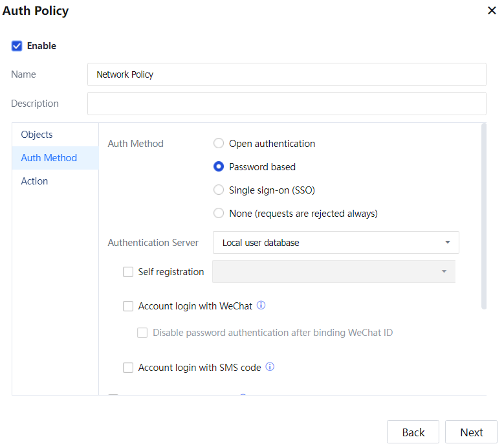Click the Back button

[x=413, y=432]
